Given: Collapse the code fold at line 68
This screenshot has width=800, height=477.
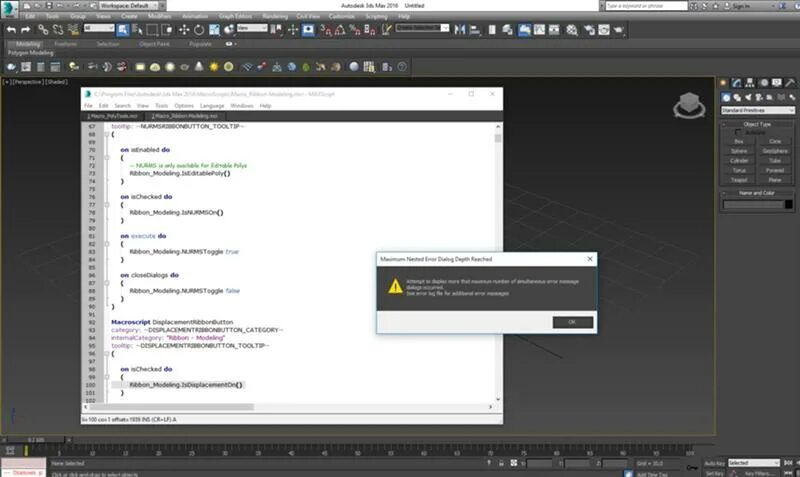Looking at the screenshot, I should (107, 134).
